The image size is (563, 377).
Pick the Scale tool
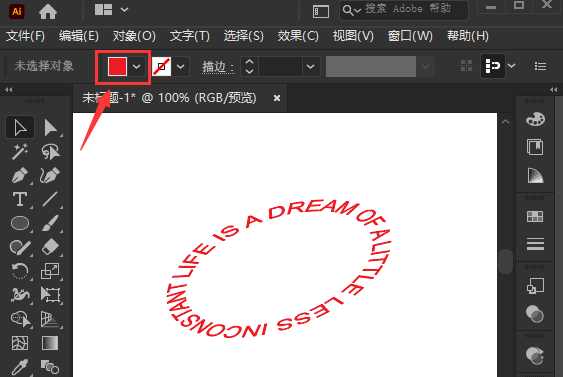pos(50,271)
